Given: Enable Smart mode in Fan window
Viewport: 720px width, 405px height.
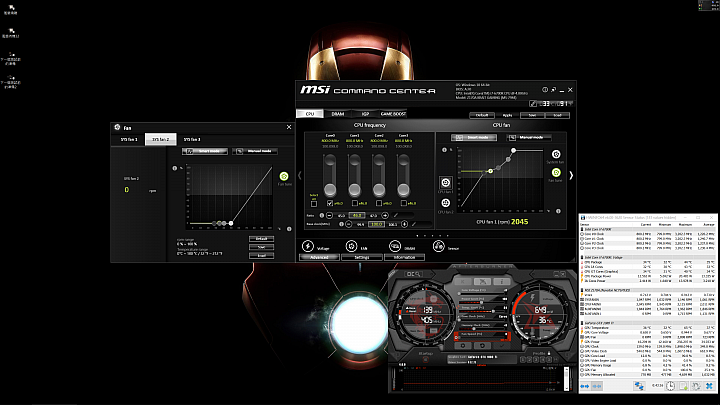Looking at the screenshot, I should tap(205, 151).
